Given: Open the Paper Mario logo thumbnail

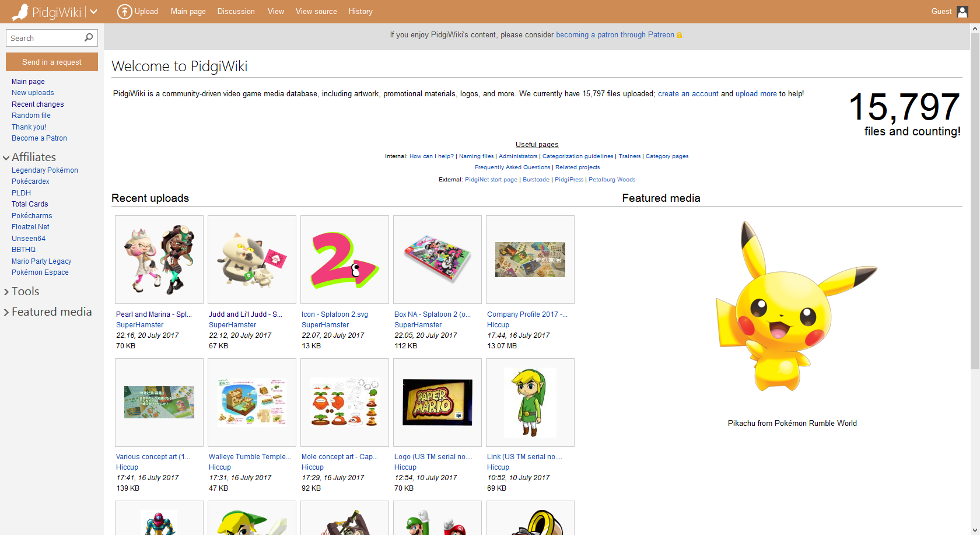Looking at the screenshot, I should click(437, 403).
